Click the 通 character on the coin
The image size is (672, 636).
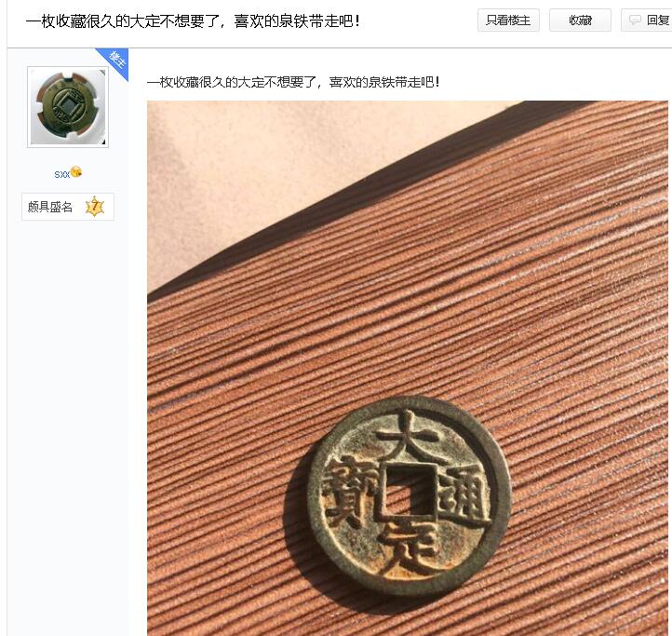click(x=465, y=497)
